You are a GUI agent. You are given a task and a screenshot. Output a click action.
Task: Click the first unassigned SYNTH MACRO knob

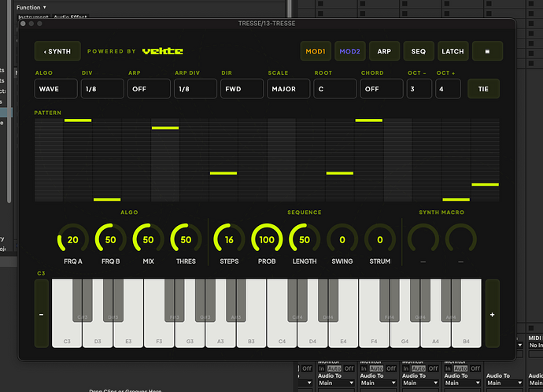pyautogui.click(x=423, y=239)
